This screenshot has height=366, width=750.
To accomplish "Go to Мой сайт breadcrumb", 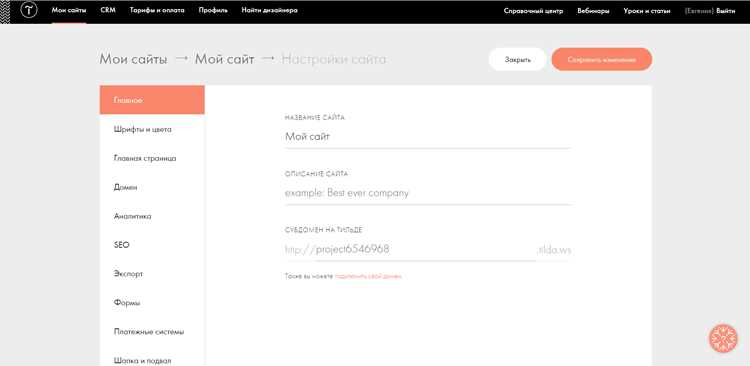I will 224,60.
